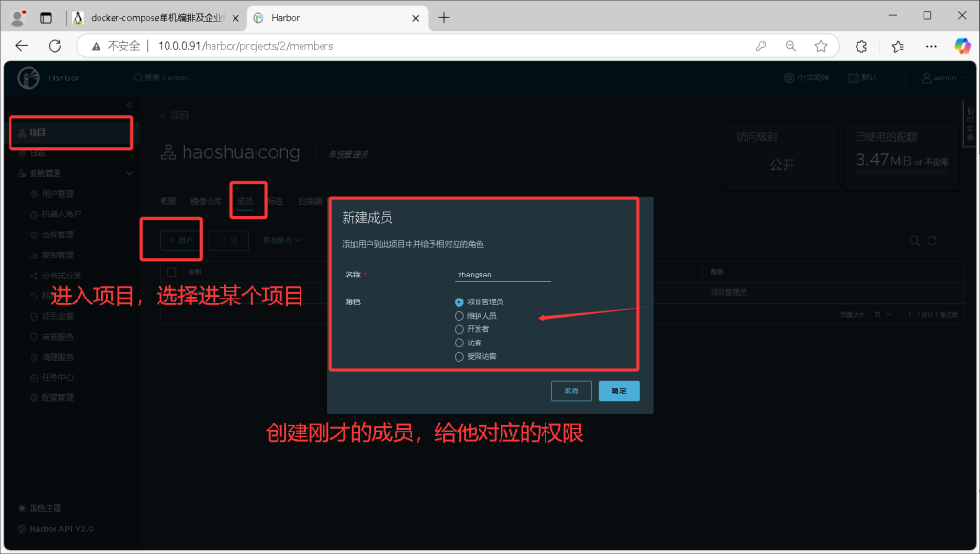Viewport: 980px width, 554px height.
Task: Click the 确定 button in dialog
Action: pos(619,390)
